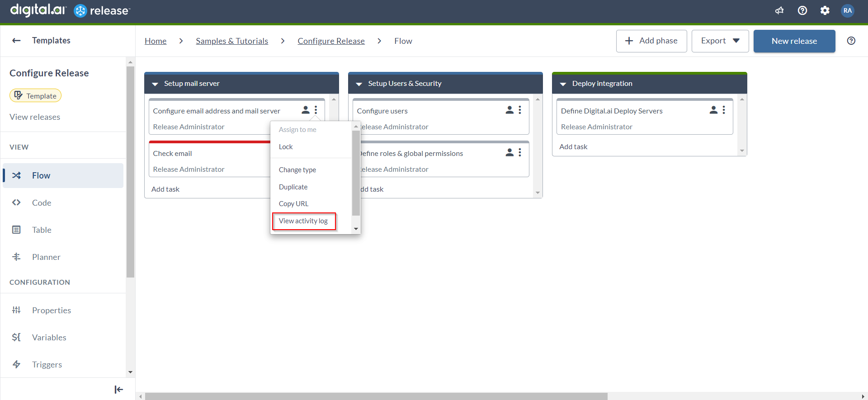This screenshot has height=400, width=868.
Task: Open Configure Release breadcrumb link
Action: pyautogui.click(x=331, y=41)
